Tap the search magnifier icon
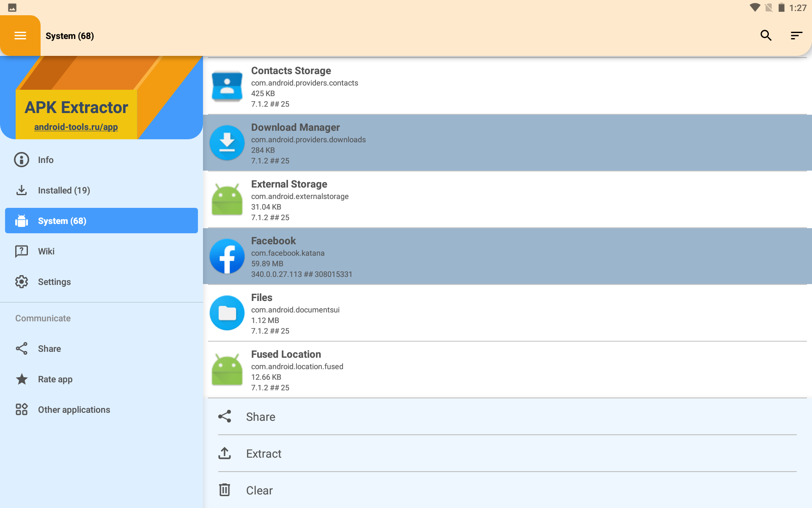812x508 pixels. tap(766, 36)
